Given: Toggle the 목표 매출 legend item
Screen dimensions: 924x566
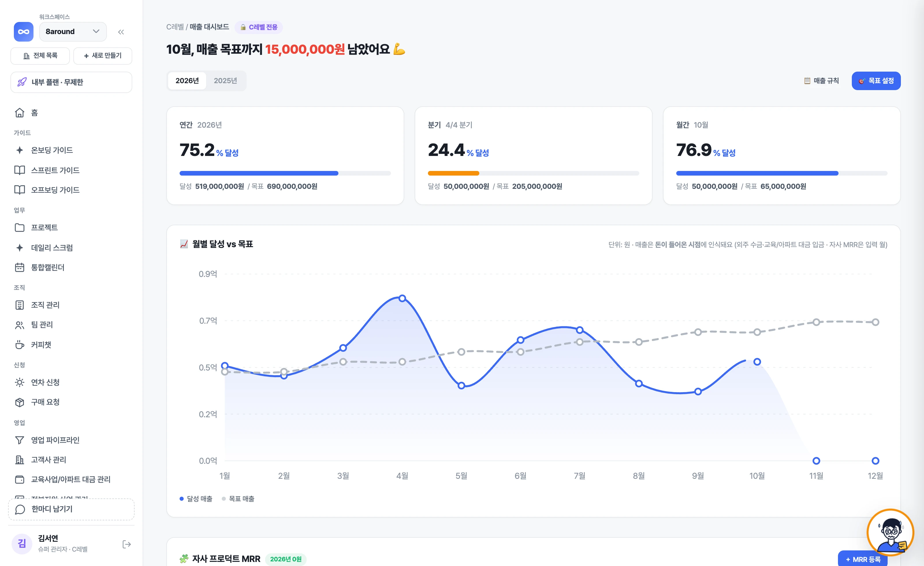Looking at the screenshot, I should coord(238,498).
